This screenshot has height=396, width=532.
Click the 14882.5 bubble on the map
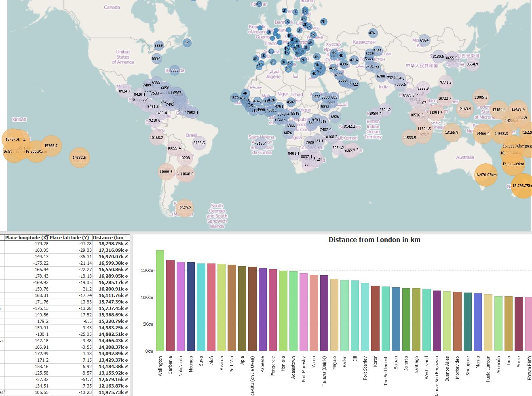(x=79, y=158)
